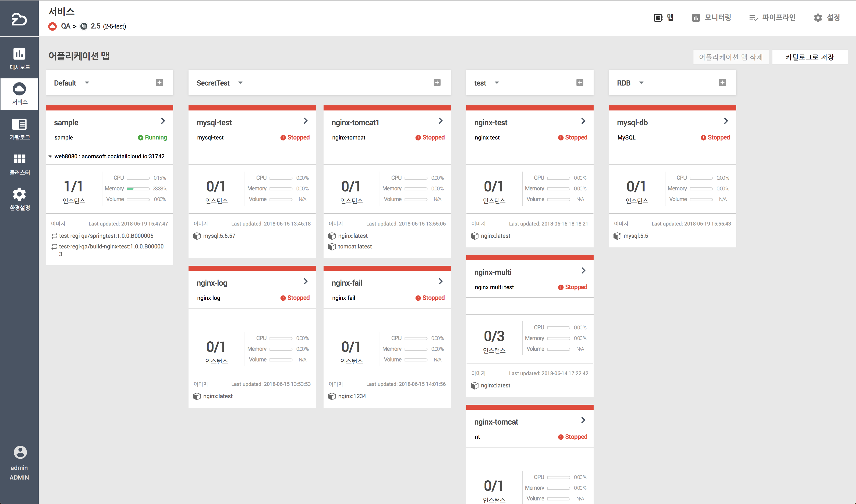Expand the Default group dropdown arrow
The width and height of the screenshot is (856, 504).
click(x=87, y=83)
